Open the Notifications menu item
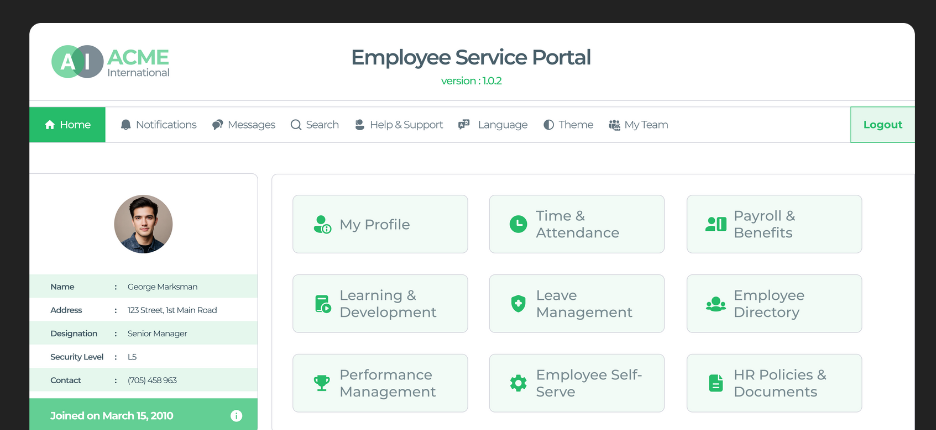This screenshot has height=430, width=936. point(158,125)
